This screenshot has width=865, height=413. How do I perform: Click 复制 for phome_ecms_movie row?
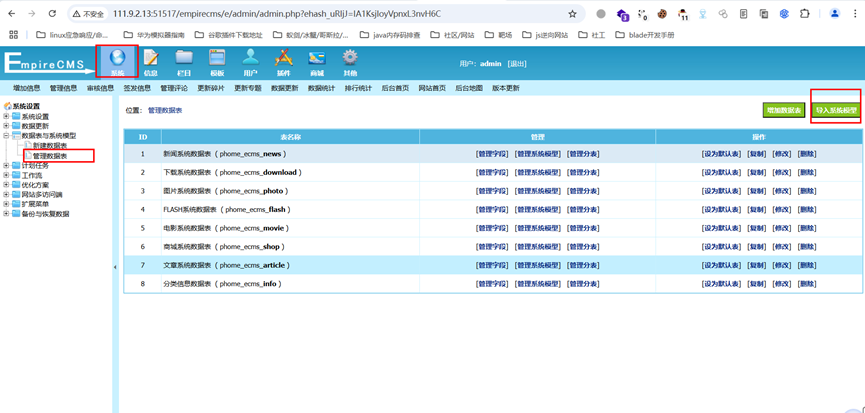click(756, 228)
